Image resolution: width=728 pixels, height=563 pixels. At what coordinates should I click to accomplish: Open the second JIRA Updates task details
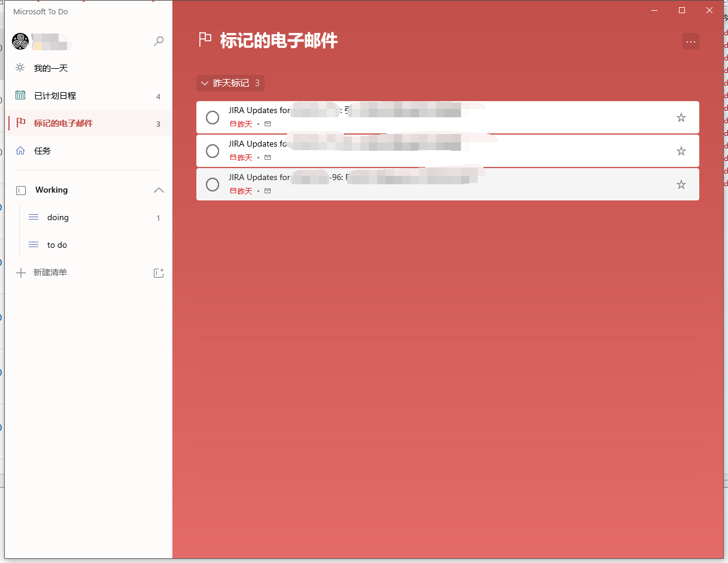[x=448, y=151]
